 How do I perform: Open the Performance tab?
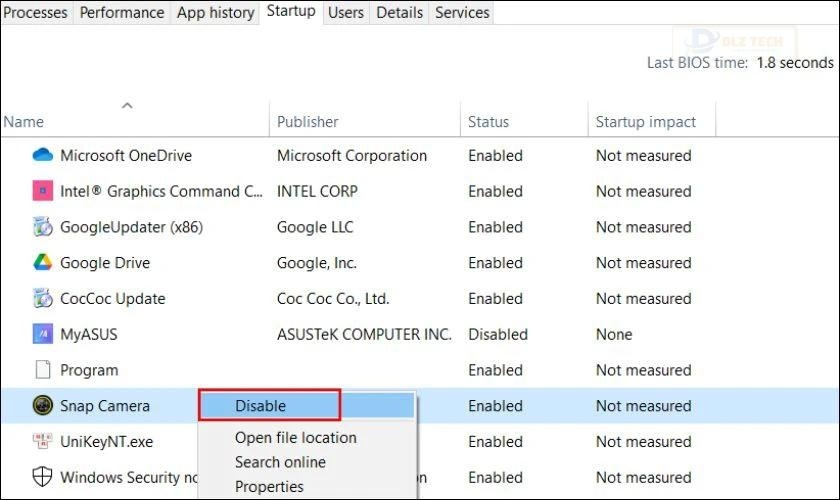[x=122, y=13]
